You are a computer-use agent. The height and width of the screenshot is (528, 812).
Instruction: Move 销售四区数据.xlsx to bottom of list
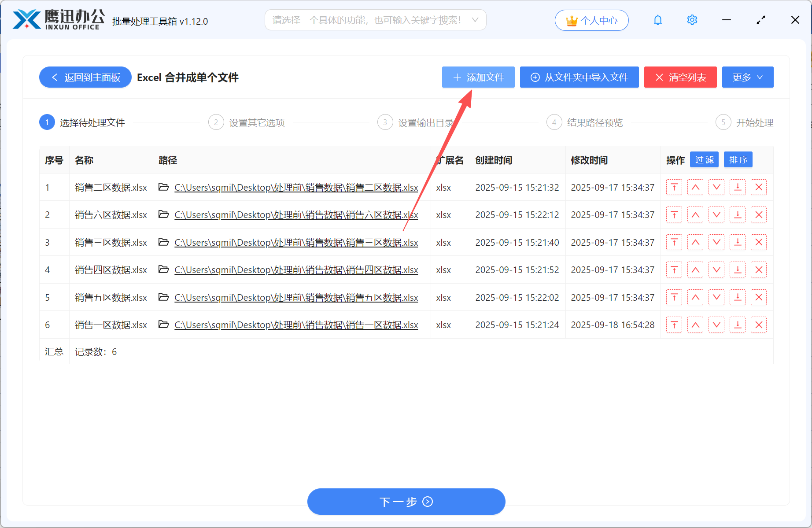pos(738,270)
